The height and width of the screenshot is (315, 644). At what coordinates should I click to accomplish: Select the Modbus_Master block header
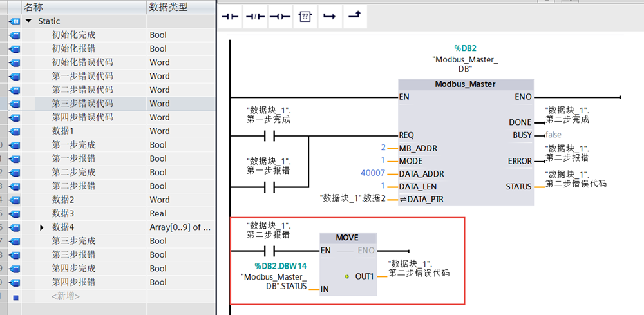click(466, 84)
